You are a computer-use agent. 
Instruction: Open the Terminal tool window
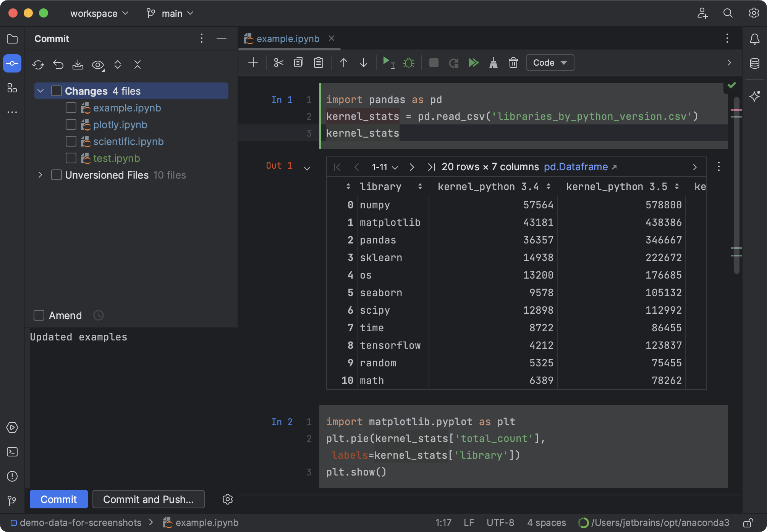click(x=12, y=452)
